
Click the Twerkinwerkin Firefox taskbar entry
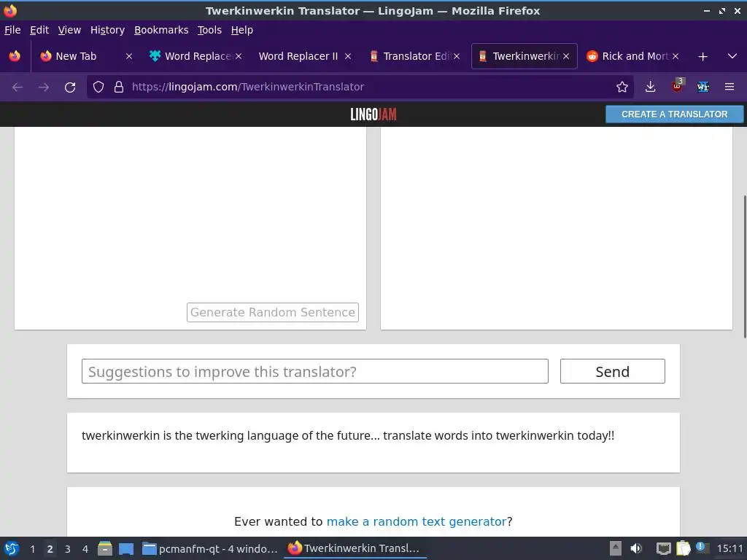(x=355, y=548)
